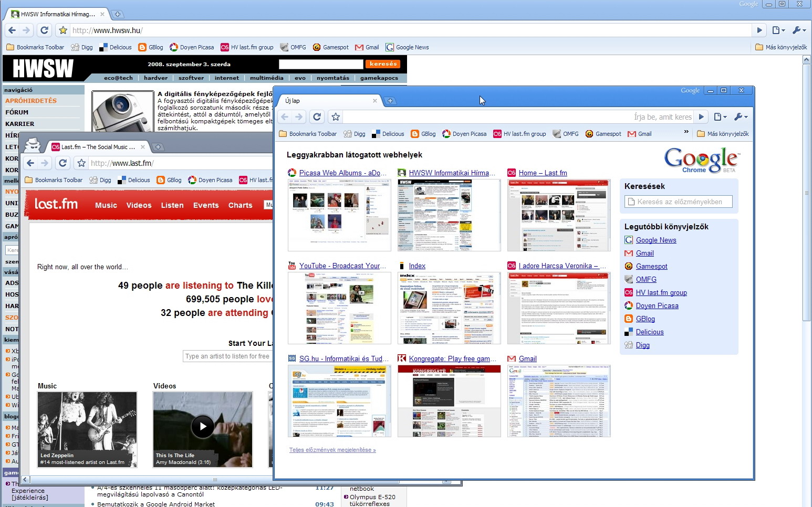
Task: Open Más könyvjelzők folder in front window
Action: point(723,134)
